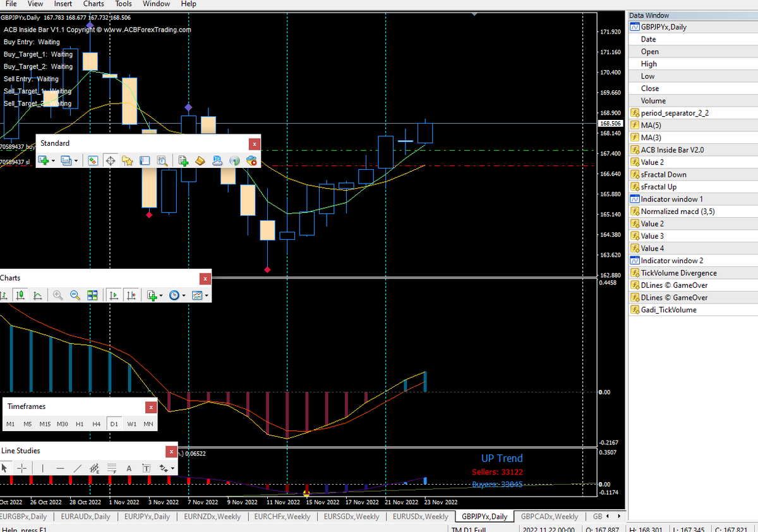The image size is (758, 532).
Task: Select the Fibonacci retracement tool
Action: pyautogui.click(x=111, y=468)
